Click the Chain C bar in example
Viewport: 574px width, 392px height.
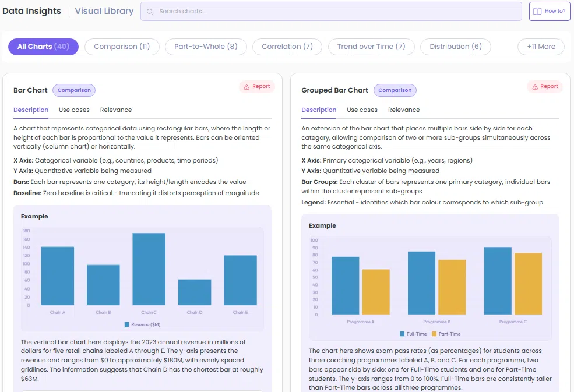click(x=149, y=269)
